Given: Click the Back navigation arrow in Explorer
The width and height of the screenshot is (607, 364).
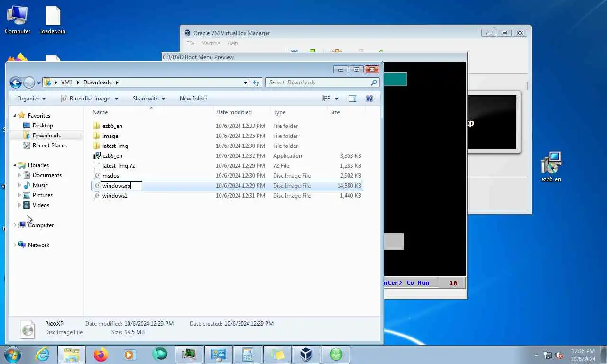Looking at the screenshot, I should click(16, 82).
